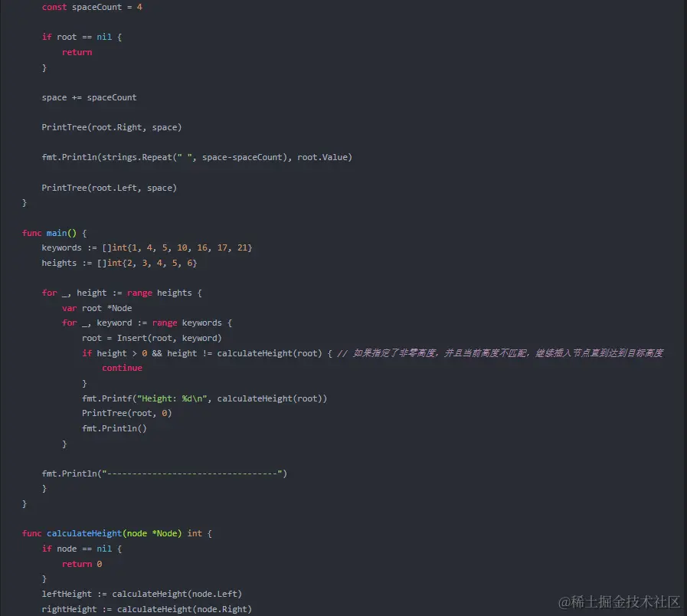Viewport: 687px width, 616px height.
Task: Click the fmt.Println dashes separator line
Action: 165,473
